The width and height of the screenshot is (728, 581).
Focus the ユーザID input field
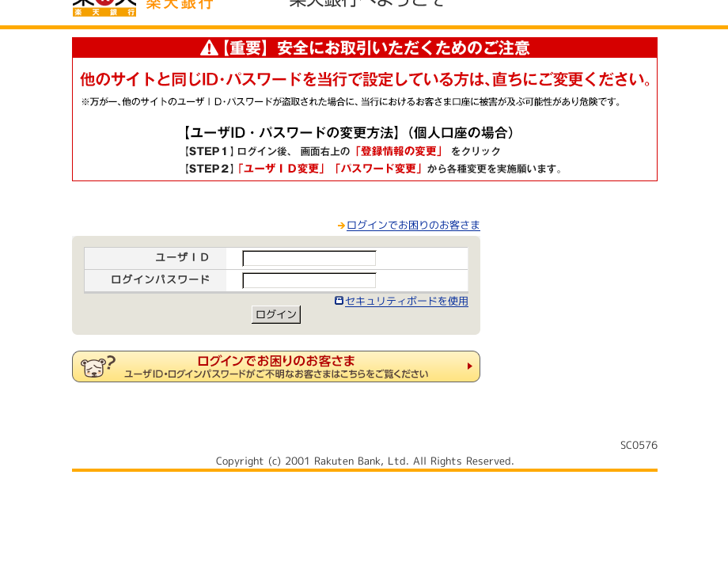pyautogui.click(x=309, y=259)
